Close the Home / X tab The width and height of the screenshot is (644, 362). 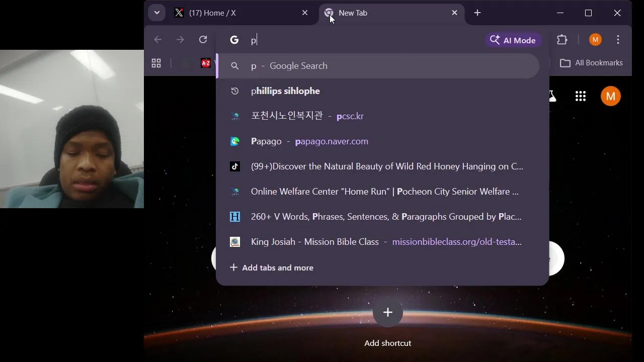coord(305,13)
